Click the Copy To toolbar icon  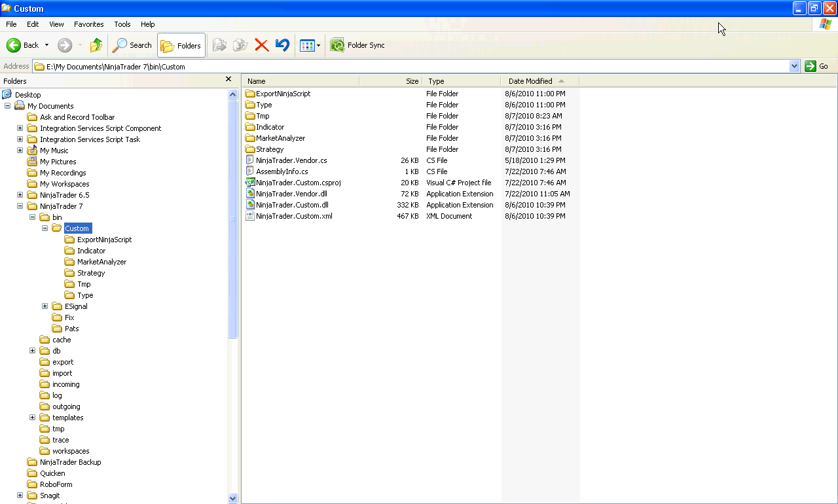pyautogui.click(x=241, y=45)
